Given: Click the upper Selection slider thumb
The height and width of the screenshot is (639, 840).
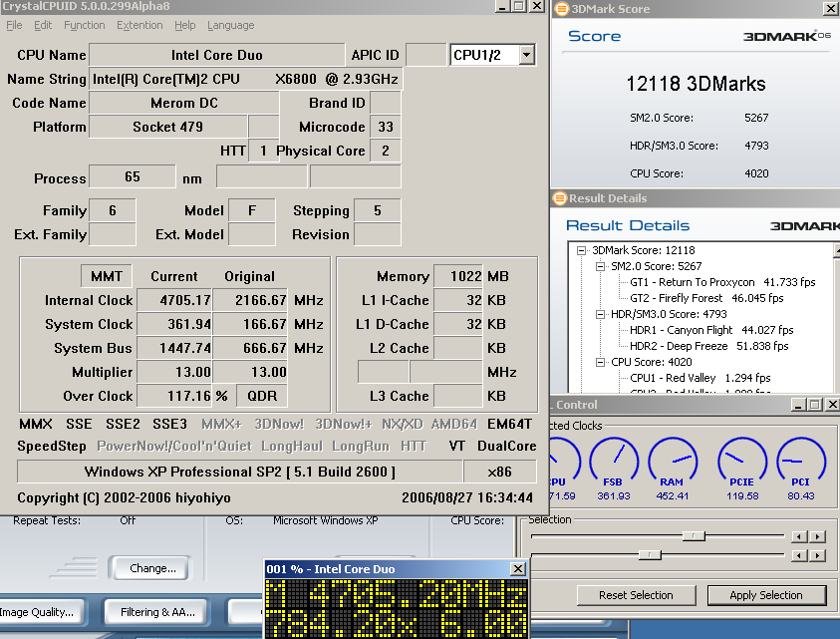Looking at the screenshot, I should tap(694, 536).
